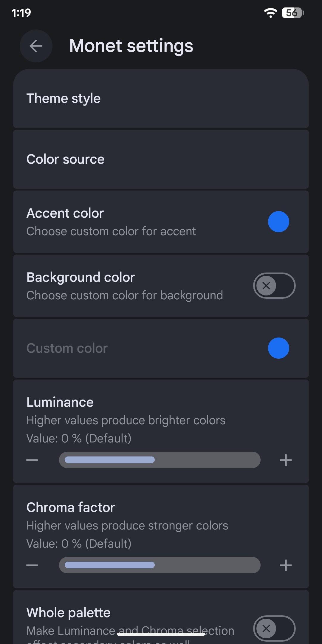
Task: Tap the Whole palette setting label
Action: pyautogui.click(x=69, y=613)
